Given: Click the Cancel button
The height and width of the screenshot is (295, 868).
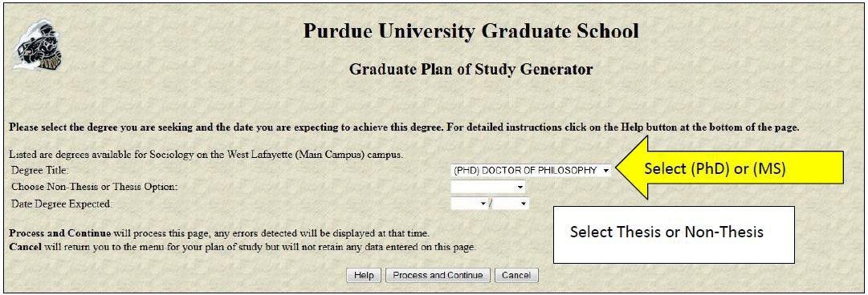Looking at the screenshot, I should pos(516,275).
